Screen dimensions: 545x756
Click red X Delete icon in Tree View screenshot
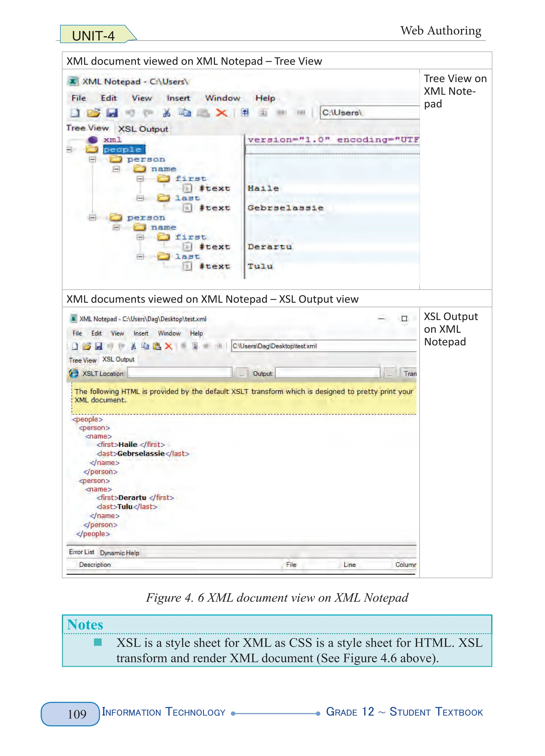(x=222, y=113)
